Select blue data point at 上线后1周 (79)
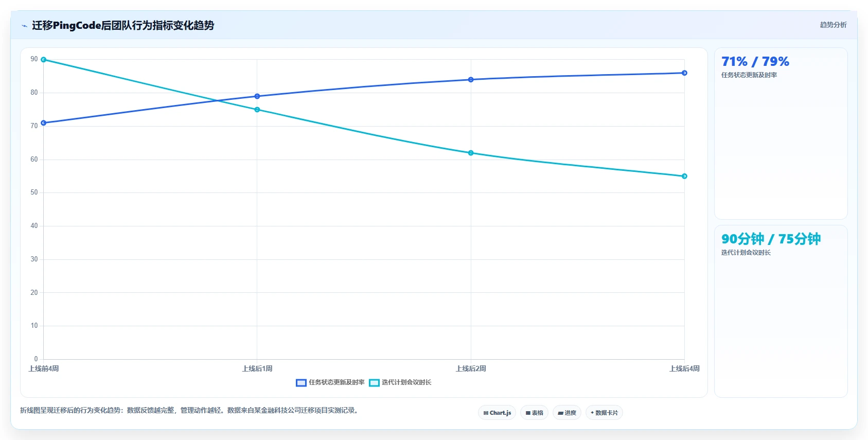Screen dimensions: 868x440 [x=257, y=96]
